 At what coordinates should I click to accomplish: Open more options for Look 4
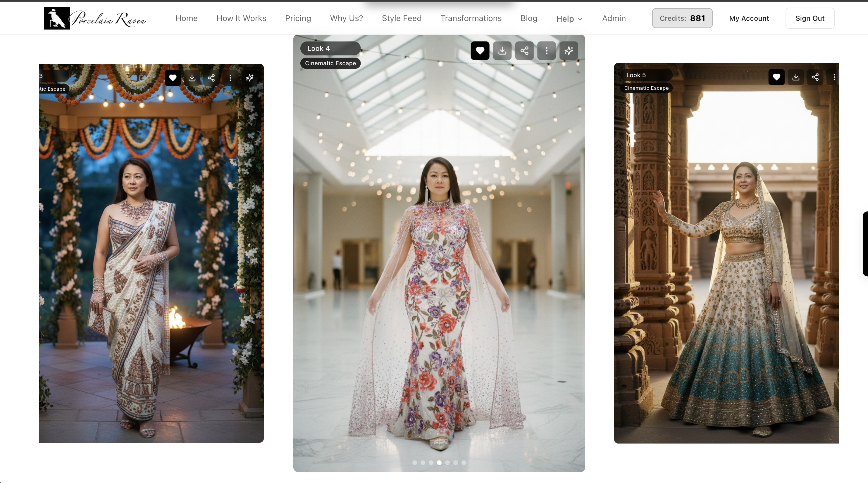point(547,51)
